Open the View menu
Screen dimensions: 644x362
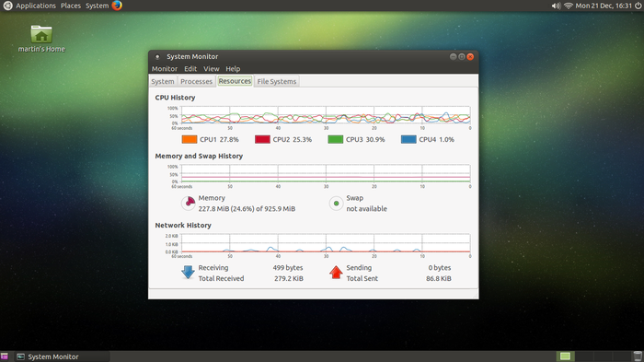[211, 69]
